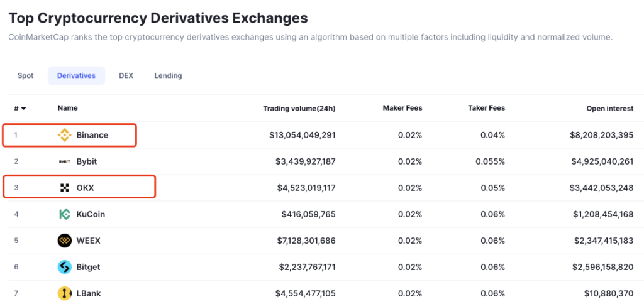Open the WEEX exchange link

tap(88, 241)
